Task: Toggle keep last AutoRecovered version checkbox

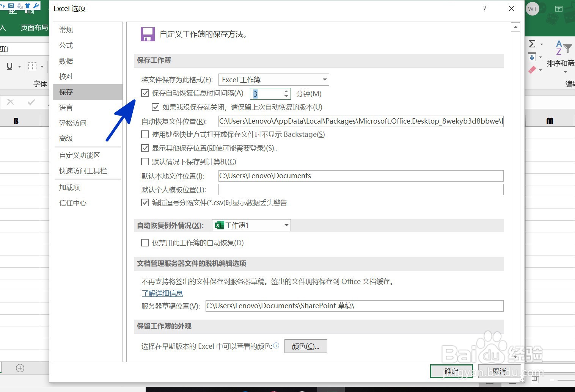Action: (x=156, y=107)
